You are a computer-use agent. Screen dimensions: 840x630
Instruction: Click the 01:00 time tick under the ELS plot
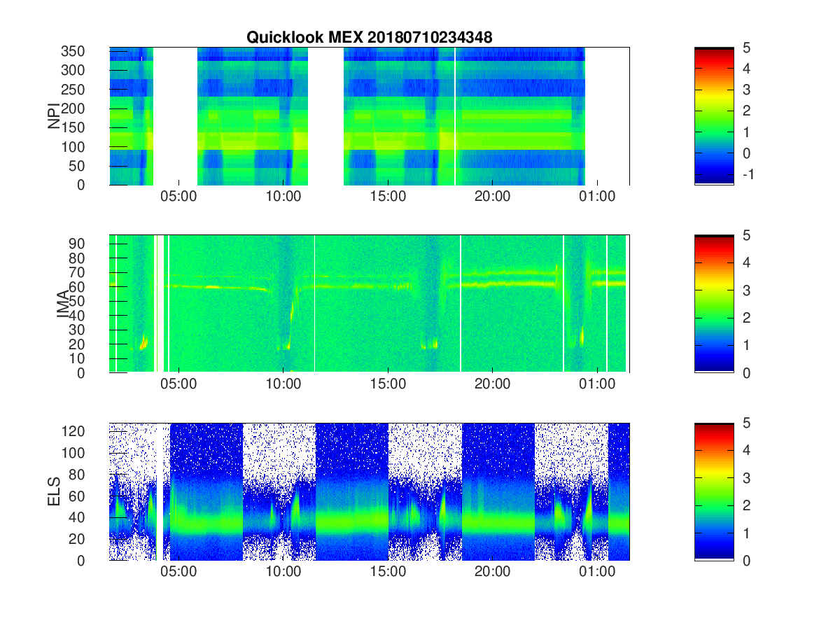click(597, 572)
